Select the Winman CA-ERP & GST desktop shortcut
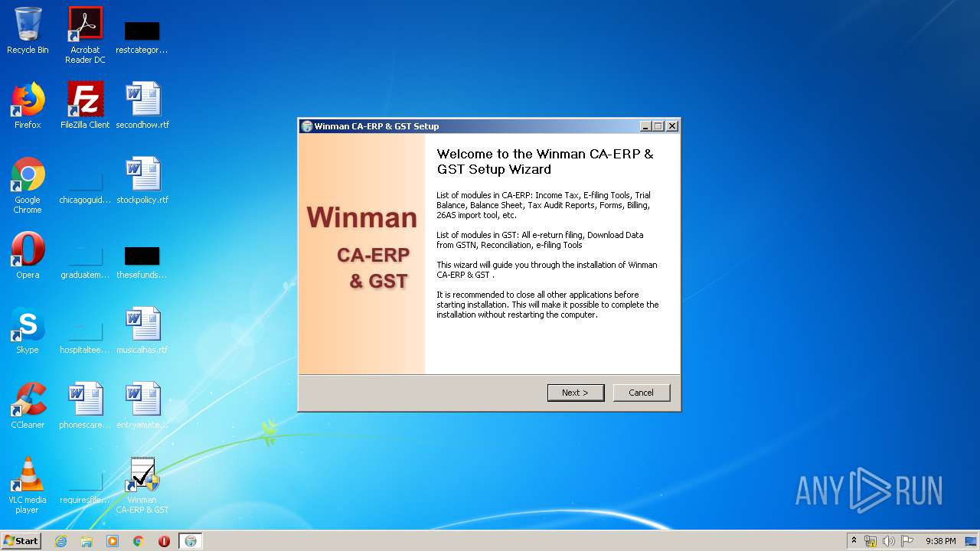Image resolution: width=980 pixels, height=551 pixels. (142, 485)
